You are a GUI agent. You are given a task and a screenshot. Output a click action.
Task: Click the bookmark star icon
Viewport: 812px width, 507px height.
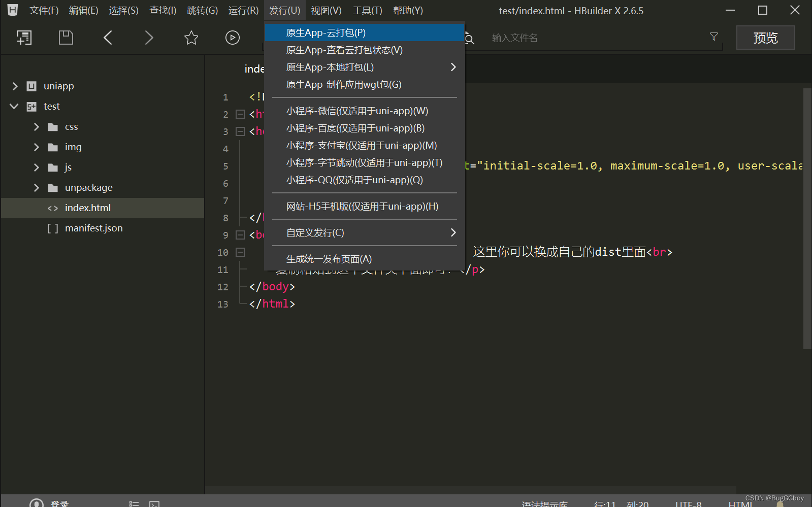coord(191,38)
